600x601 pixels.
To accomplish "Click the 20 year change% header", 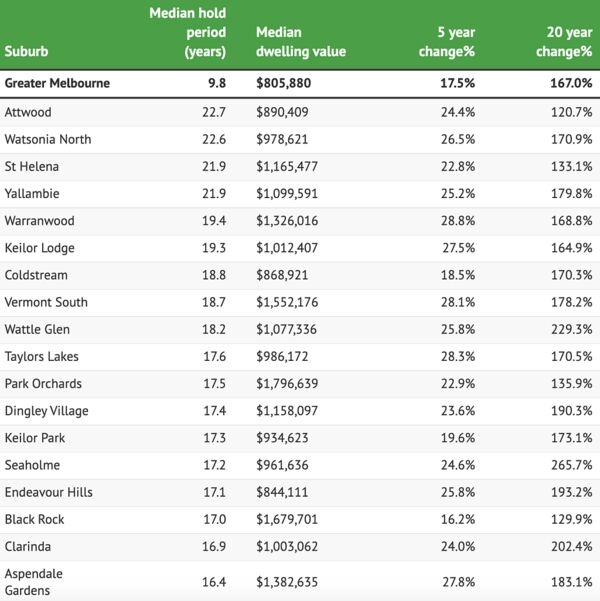I will coord(560,40).
